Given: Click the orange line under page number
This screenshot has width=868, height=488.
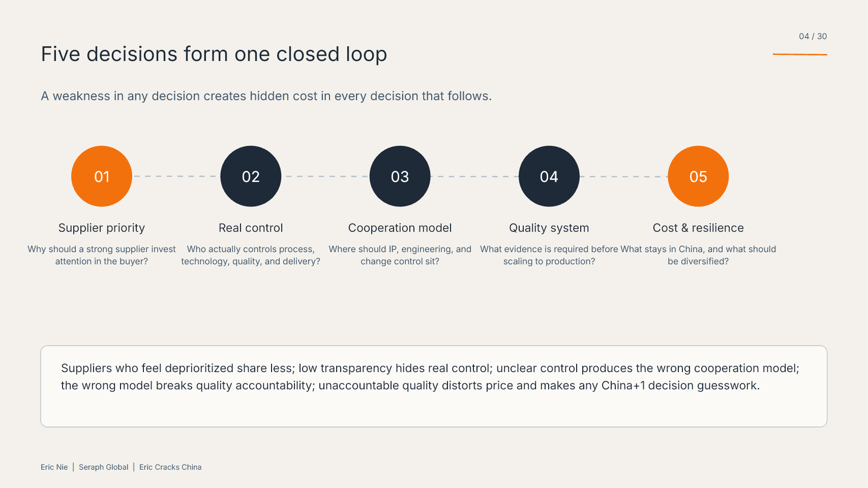Looking at the screenshot, I should coord(800,54).
